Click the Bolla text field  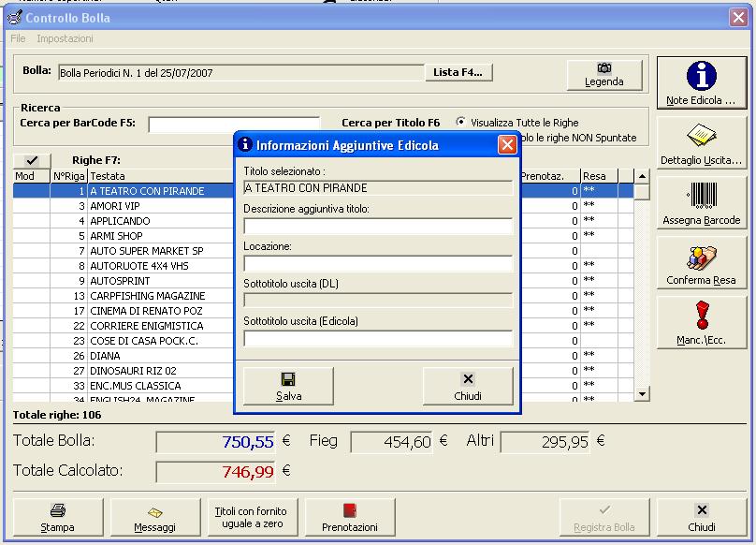tap(241, 73)
